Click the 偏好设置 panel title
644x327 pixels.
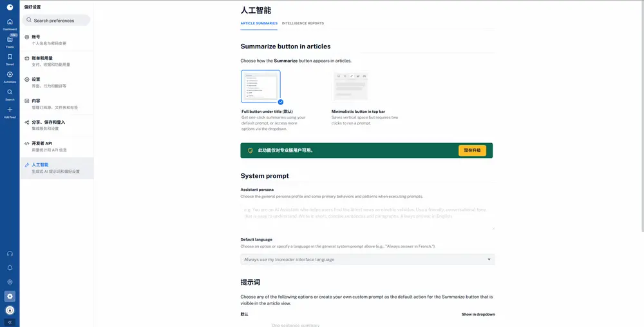coord(32,7)
